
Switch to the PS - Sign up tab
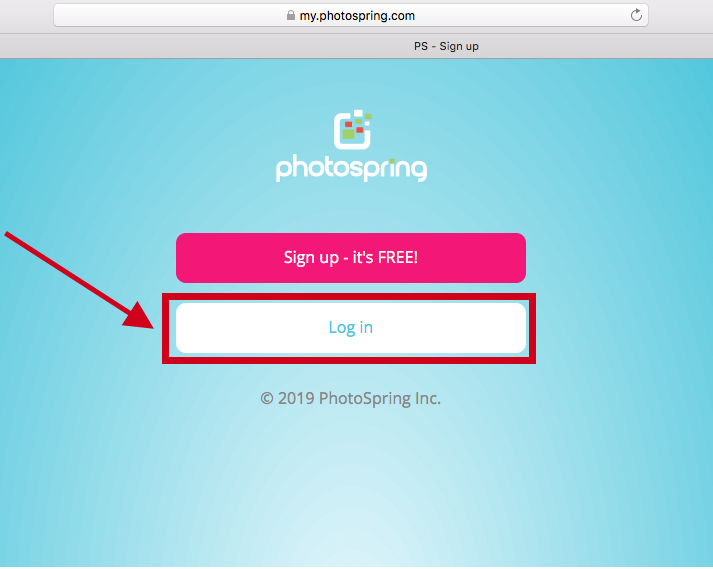(x=446, y=46)
